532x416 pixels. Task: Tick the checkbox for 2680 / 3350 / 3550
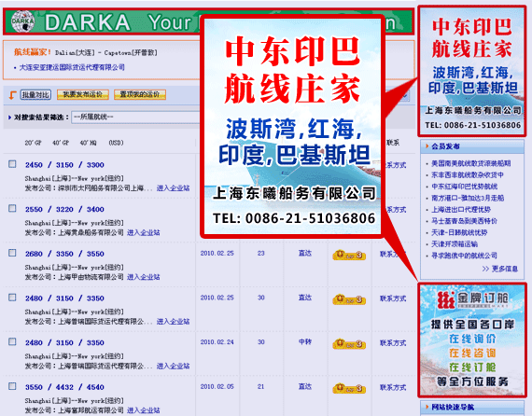[x=12, y=253]
